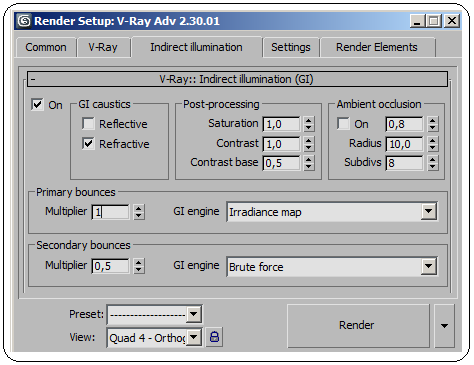Viewport: 474px width, 365px height.
Task: Open the Render Elements tab
Action: [x=377, y=48]
